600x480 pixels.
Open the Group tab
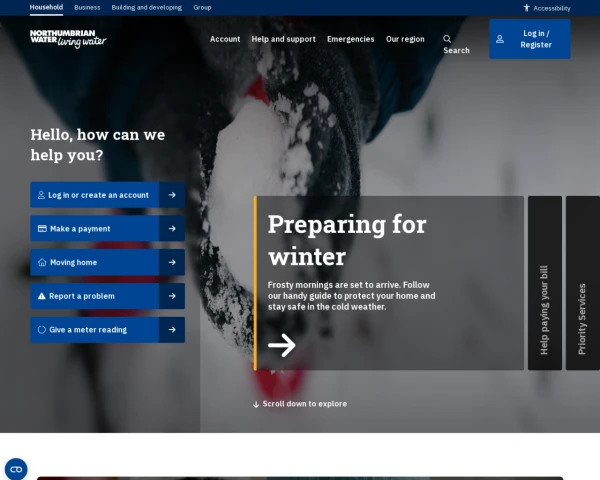pos(202,7)
